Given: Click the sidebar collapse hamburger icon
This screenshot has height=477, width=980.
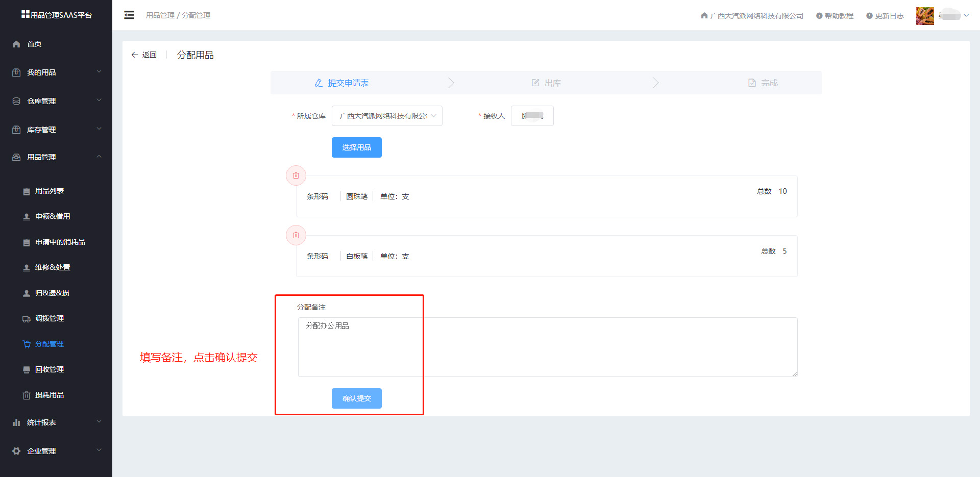Looking at the screenshot, I should tap(129, 15).
